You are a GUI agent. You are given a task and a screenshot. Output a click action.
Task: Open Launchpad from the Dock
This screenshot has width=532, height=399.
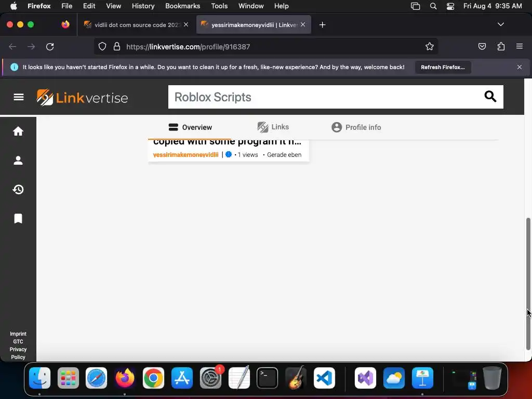[68, 378]
